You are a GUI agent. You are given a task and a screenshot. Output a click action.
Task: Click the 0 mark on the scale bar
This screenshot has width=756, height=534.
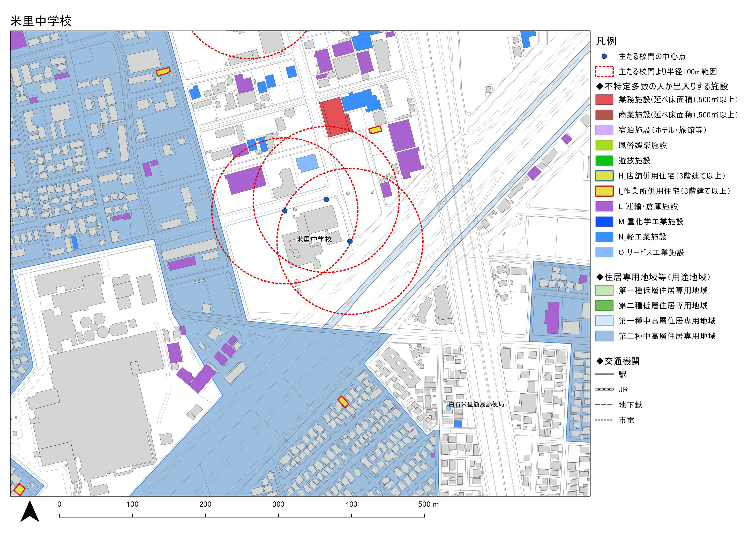59,504
